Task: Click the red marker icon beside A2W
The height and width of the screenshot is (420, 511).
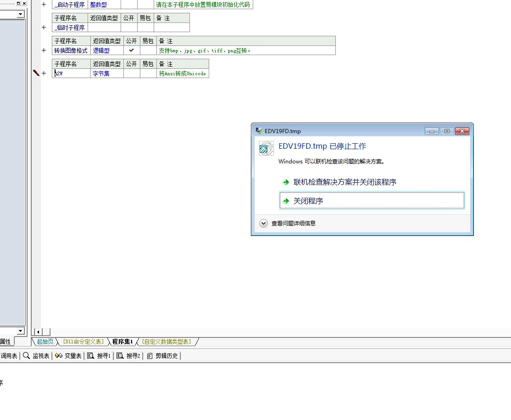Action: [36, 73]
